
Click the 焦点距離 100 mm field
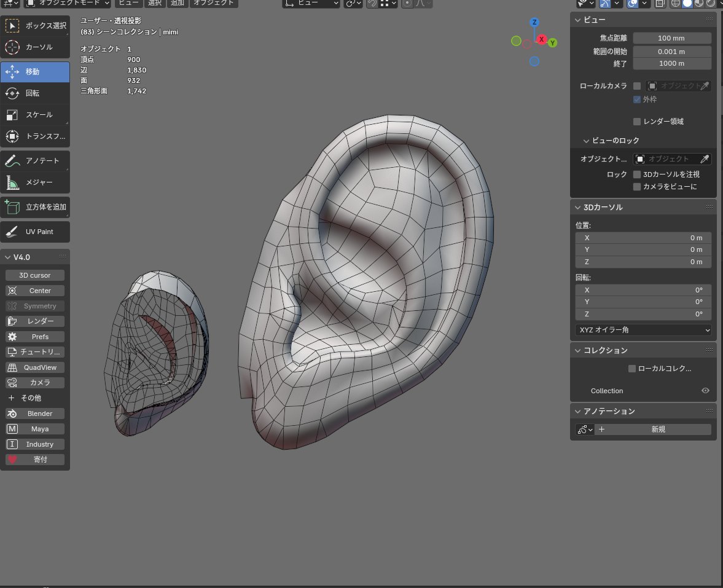[x=672, y=38]
